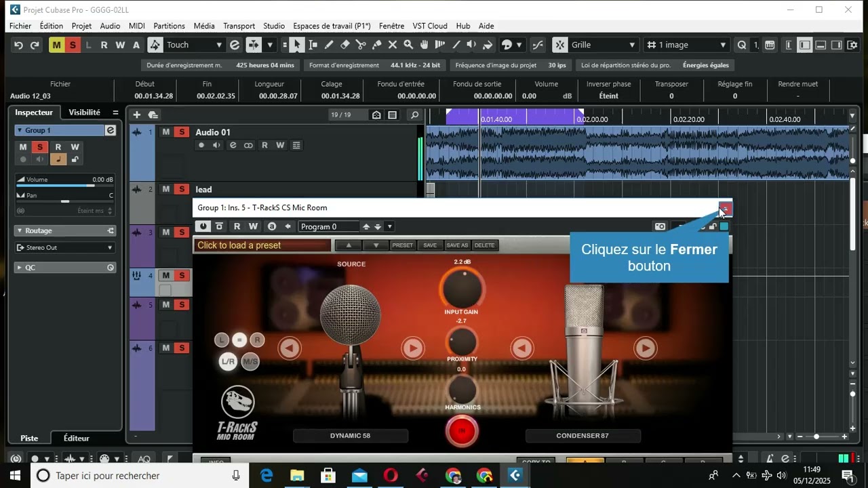
Task: Open the track presets icon beside 19 / 19
Action: point(376,115)
